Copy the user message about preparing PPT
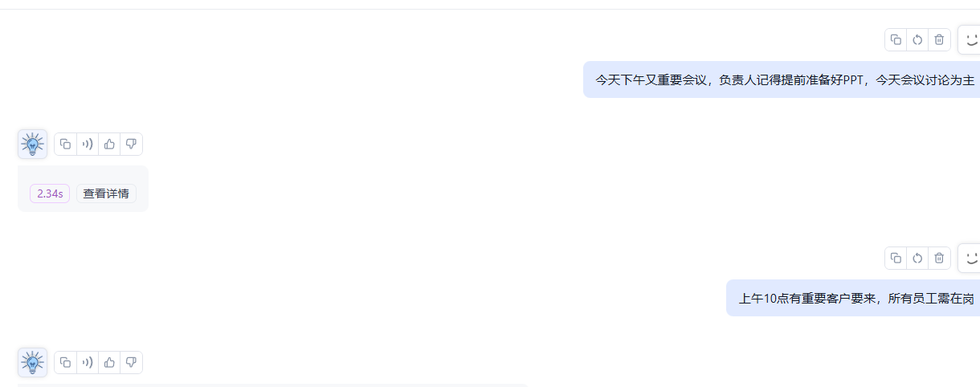This screenshot has width=980, height=387. (896, 39)
